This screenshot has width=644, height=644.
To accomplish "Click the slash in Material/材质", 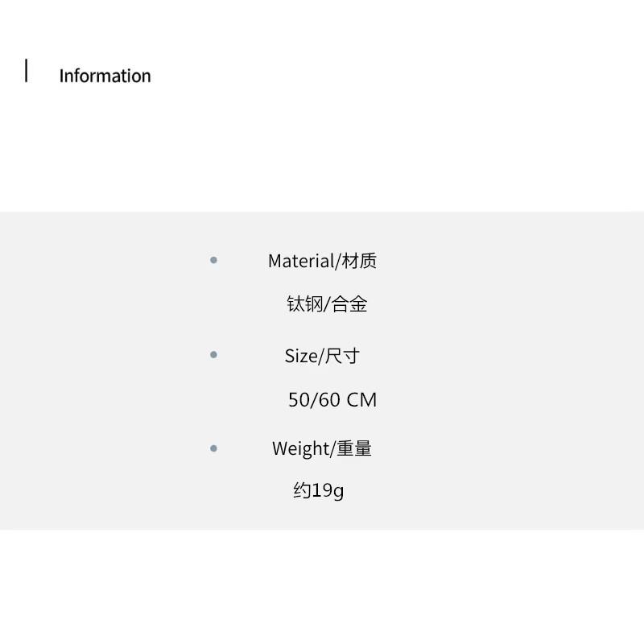I will [338, 261].
